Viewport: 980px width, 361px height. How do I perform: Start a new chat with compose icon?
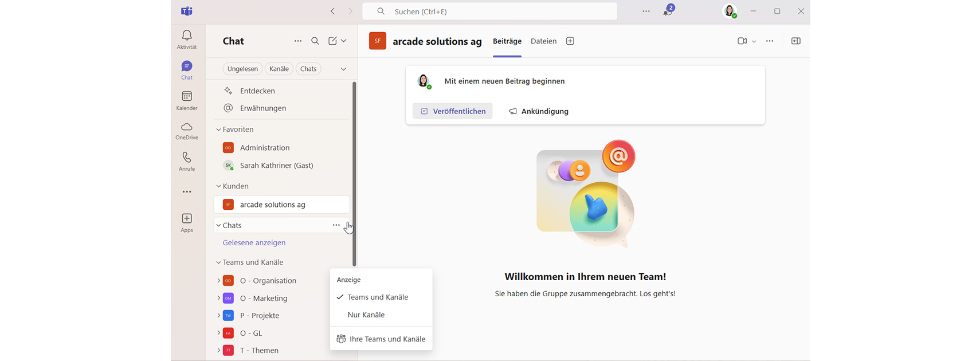tap(332, 41)
